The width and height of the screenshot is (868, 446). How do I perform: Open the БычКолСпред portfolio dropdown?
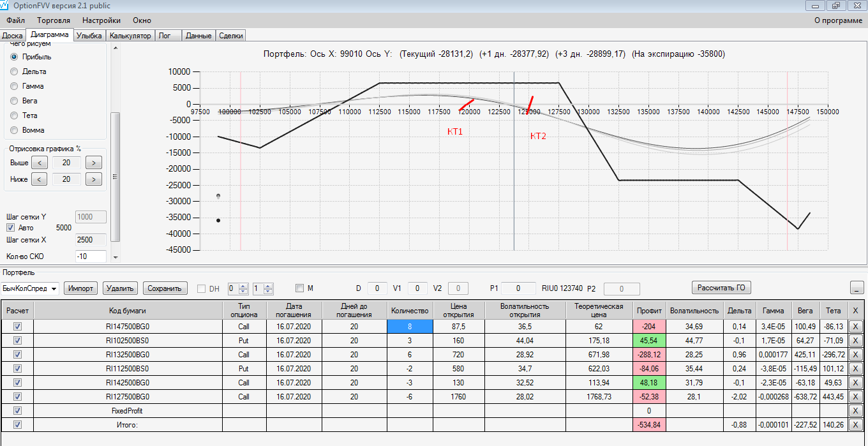click(29, 288)
